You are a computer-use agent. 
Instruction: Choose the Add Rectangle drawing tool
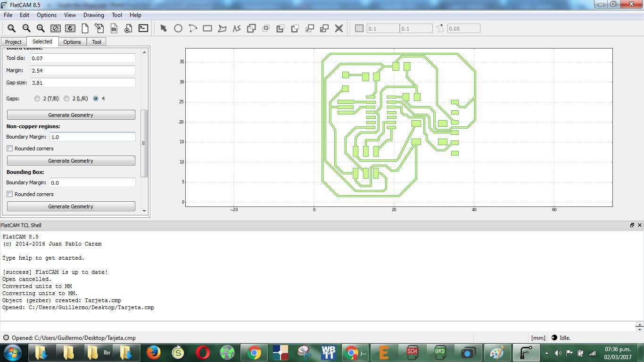click(207, 28)
